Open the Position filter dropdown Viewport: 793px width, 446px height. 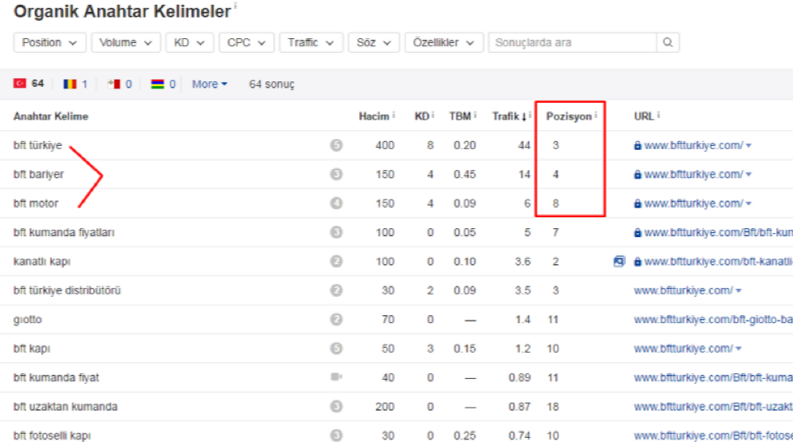coord(50,42)
